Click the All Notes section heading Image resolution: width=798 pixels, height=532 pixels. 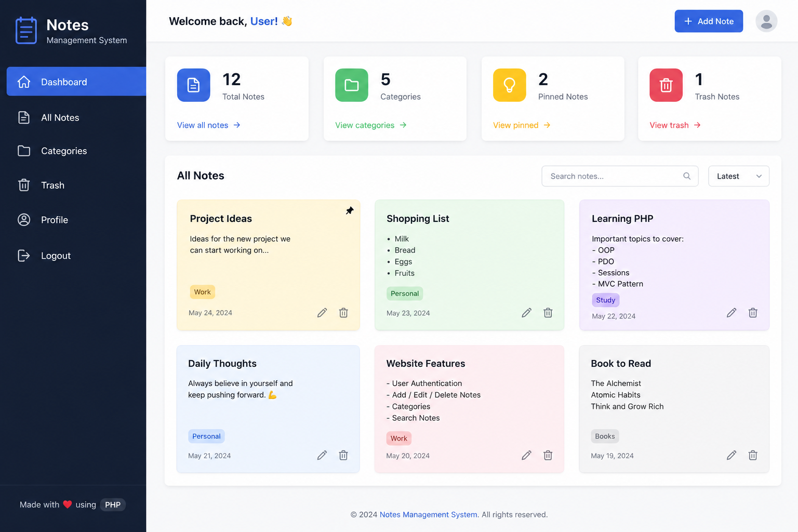point(201,176)
